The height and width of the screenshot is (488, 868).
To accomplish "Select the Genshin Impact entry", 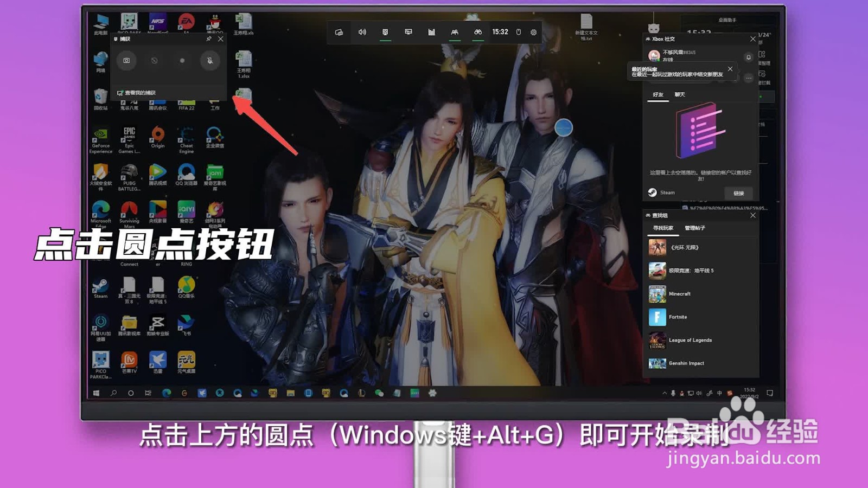I will 701,363.
